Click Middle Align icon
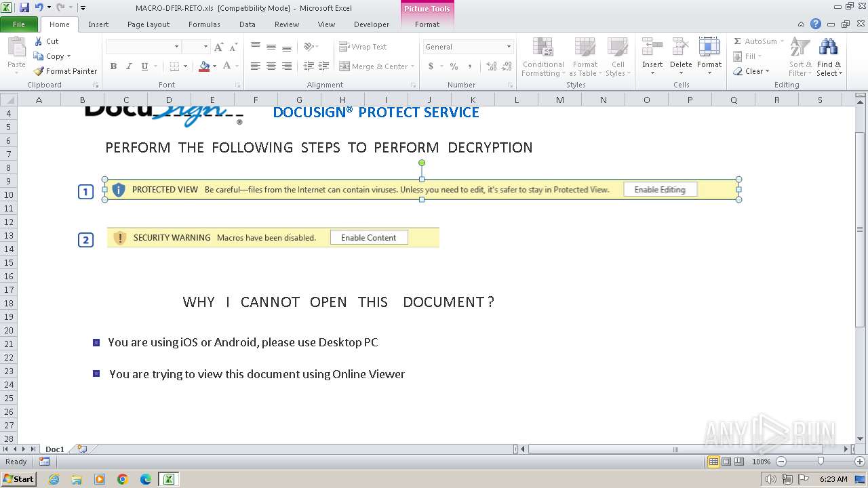The height and width of the screenshot is (488, 868). click(271, 47)
